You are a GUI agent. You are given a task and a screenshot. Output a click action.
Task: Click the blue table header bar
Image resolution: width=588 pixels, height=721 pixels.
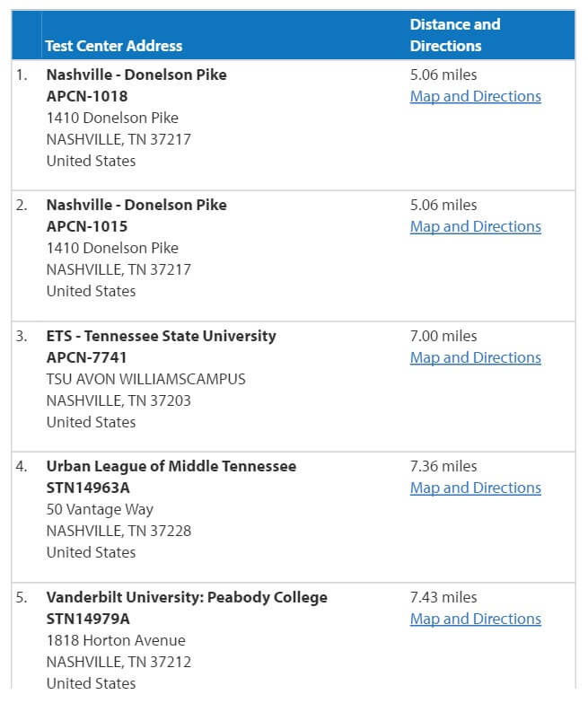[294, 34]
